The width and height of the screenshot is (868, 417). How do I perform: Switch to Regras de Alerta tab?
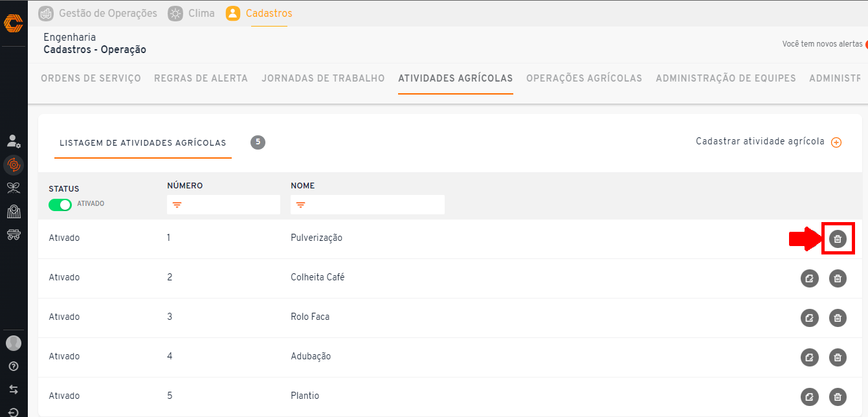[201, 78]
